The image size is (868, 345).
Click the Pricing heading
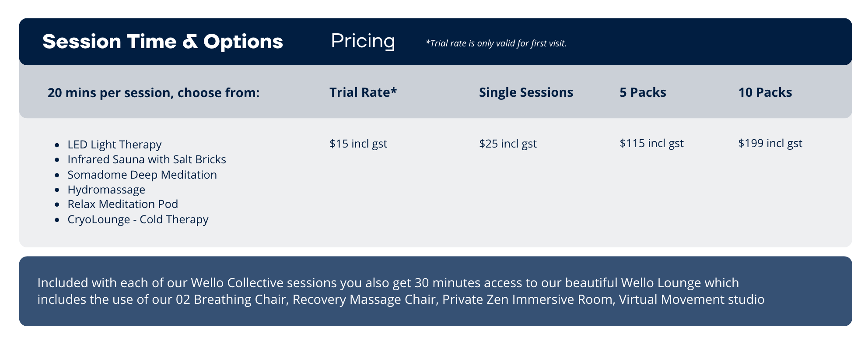coord(363,41)
